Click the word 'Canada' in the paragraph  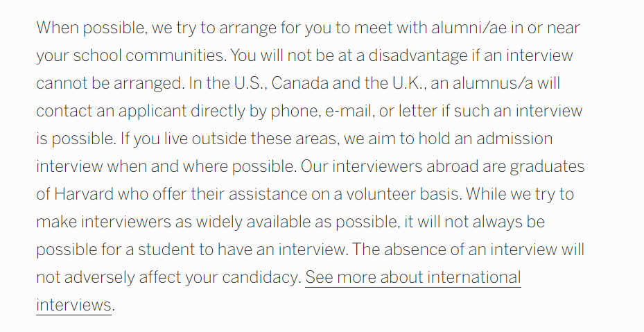300,83
